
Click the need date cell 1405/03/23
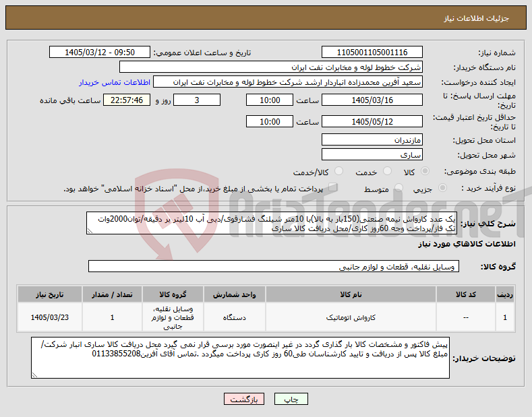coord(49,317)
